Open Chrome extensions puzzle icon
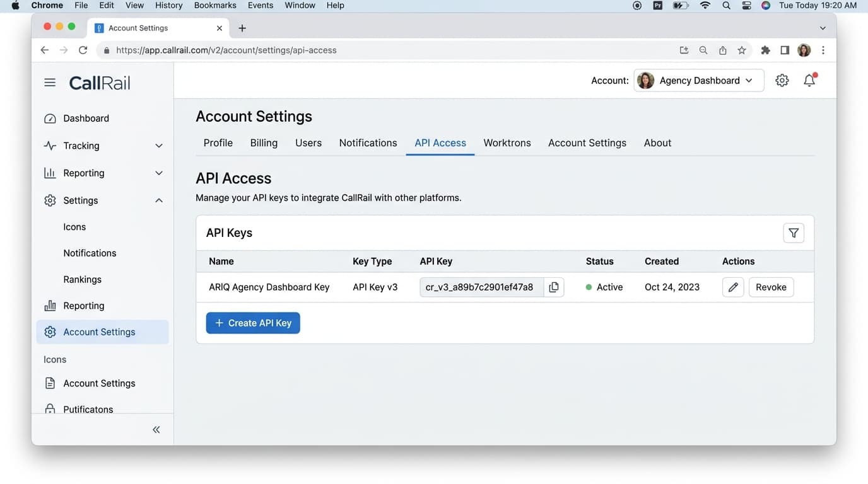 point(765,50)
